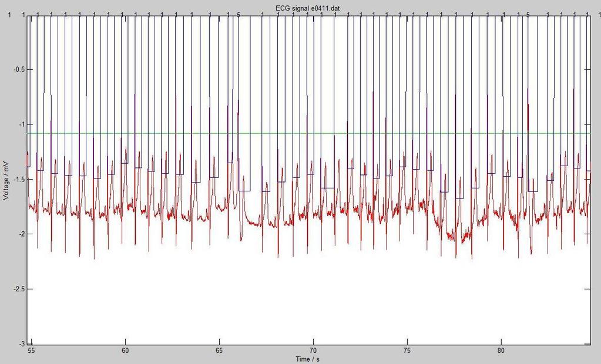Select the y-axis tick label -3
Image resolution: width=601 pixels, height=364 pixels.
[x=22, y=343]
